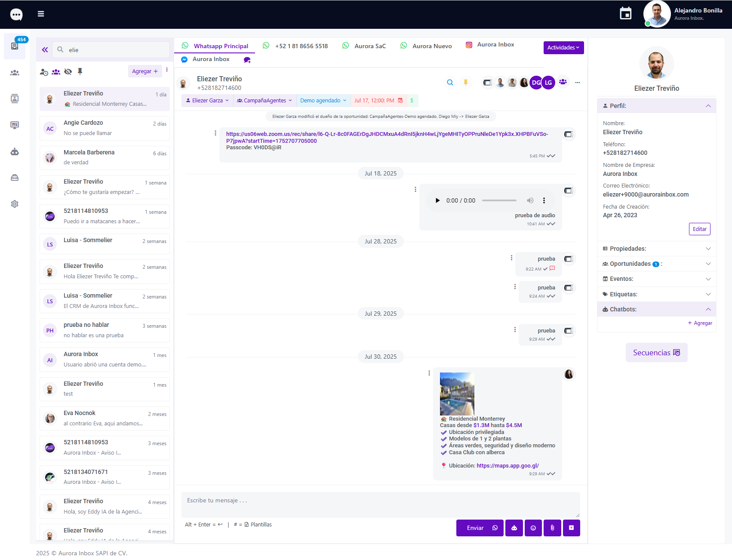Screen dimensions: 732x560
Task: Switch to Whatsapp Principal tab
Action: pos(215,46)
